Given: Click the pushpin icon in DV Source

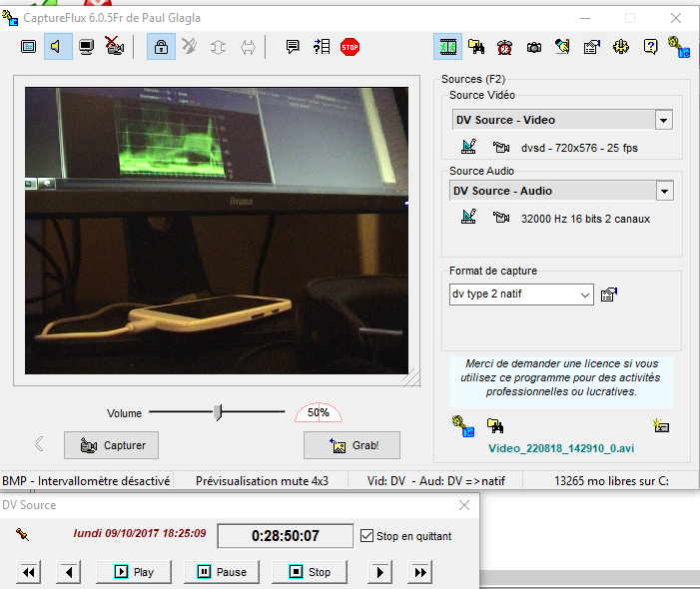Looking at the screenshot, I should [22, 534].
